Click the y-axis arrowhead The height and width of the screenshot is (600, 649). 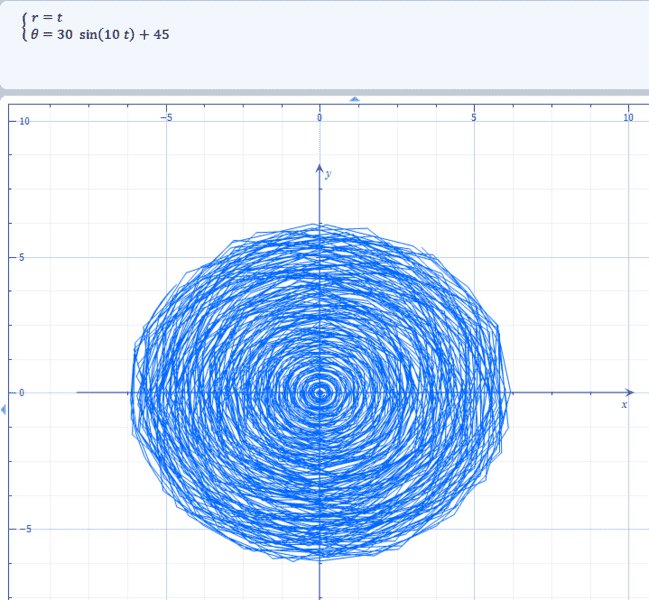[320, 167]
